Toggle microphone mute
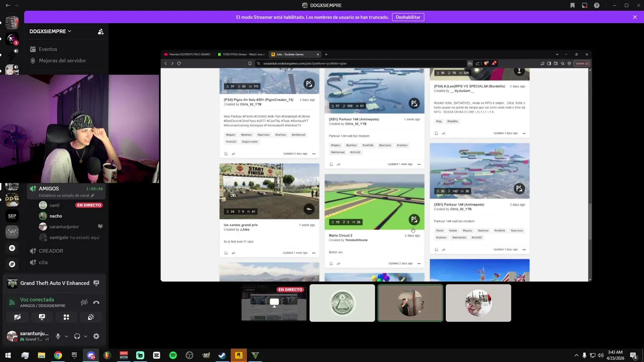Viewport: 644px width, 362px height. pos(58,336)
